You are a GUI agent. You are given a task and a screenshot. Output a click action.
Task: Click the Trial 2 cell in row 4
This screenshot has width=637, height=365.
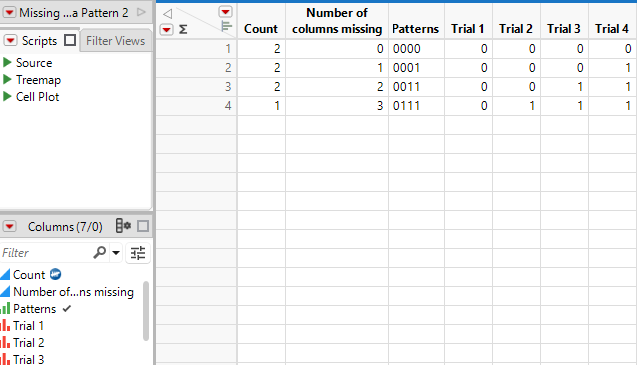[x=516, y=106]
